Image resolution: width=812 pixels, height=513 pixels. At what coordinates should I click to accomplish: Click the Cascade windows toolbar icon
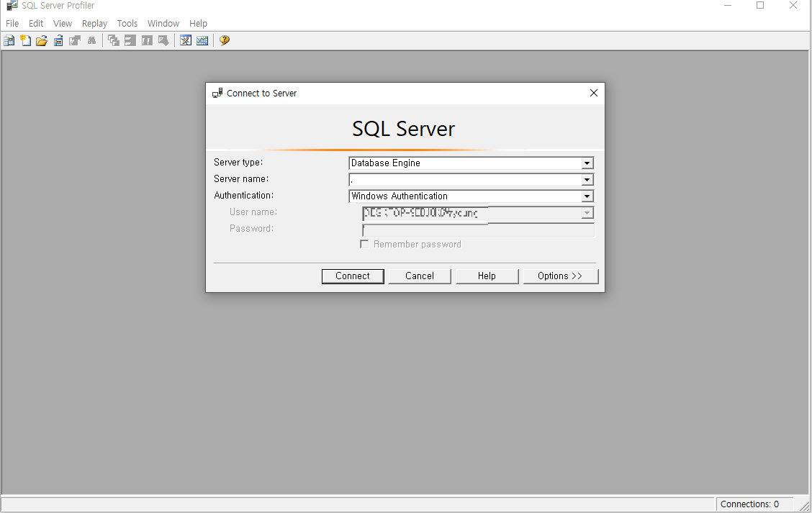pyautogui.click(x=114, y=40)
